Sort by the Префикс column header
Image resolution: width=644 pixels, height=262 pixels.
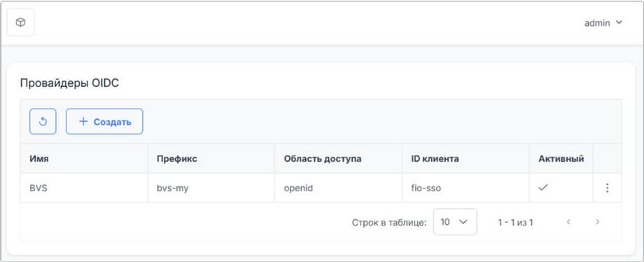point(177,159)
